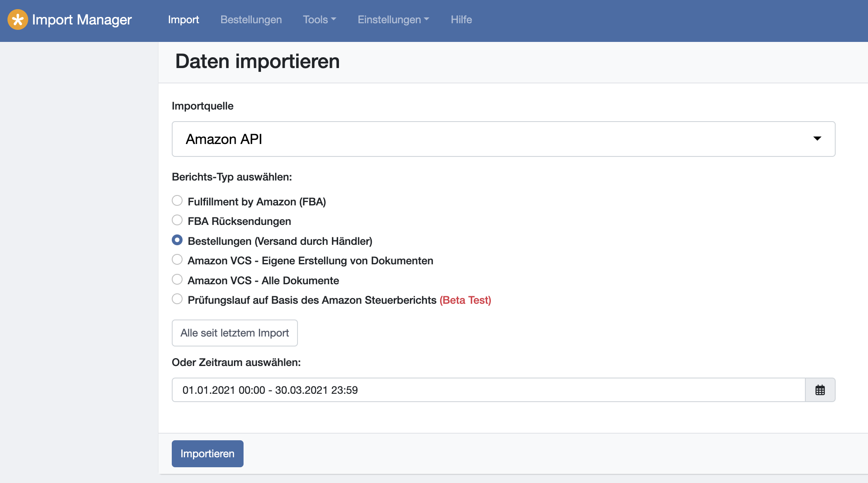Click the Berichts-Typ auswählen label
868x483 pixels.
click(x=232, y=177)
